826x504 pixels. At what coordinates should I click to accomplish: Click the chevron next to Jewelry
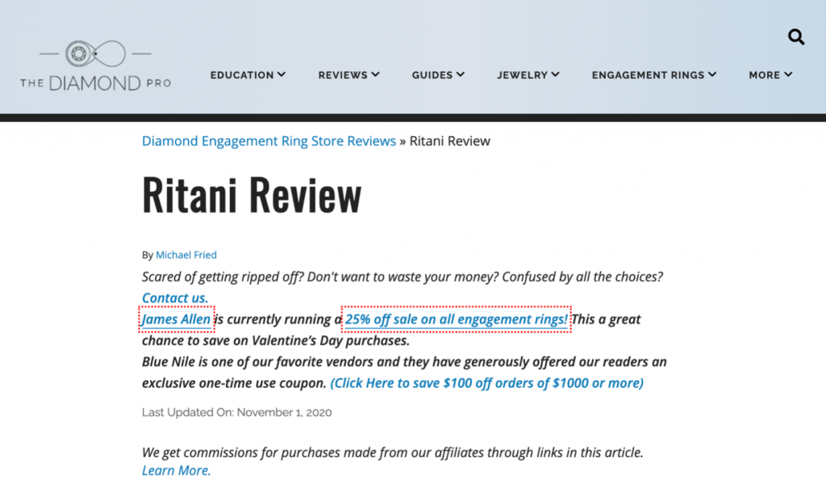pyautogui.click(x=555, y=75)
